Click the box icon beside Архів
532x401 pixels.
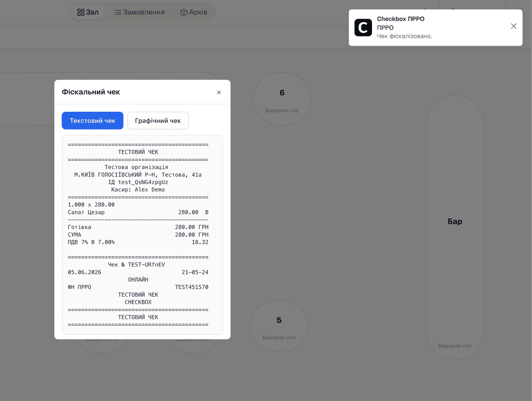pos(184,13)
